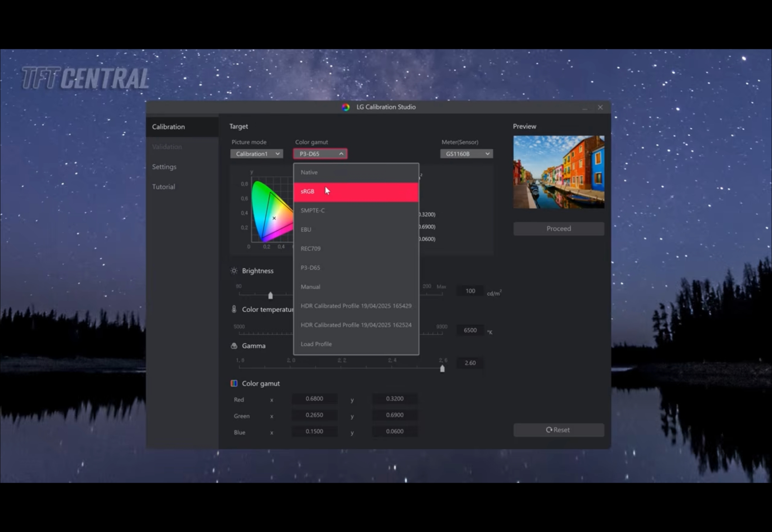
Task: Select sRGB from the gamut list
Action: tap(356, 192)
